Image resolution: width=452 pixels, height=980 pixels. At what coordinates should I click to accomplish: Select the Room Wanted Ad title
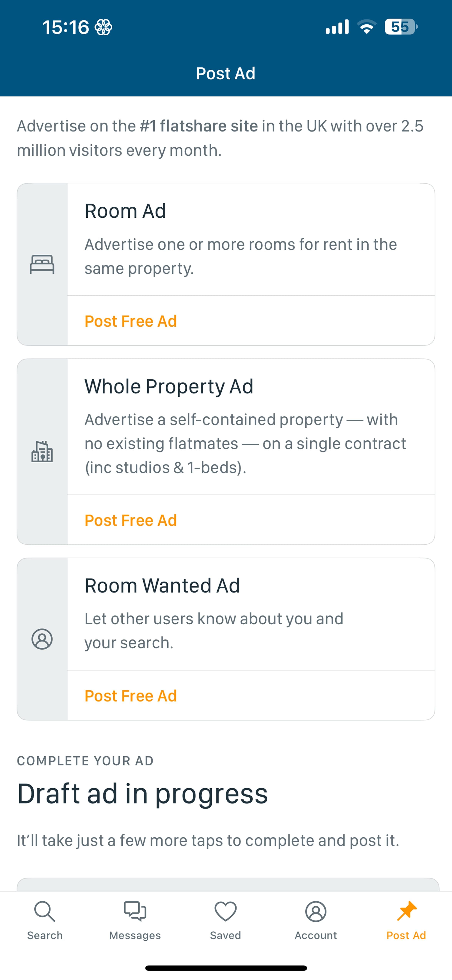tap(162, 586)
